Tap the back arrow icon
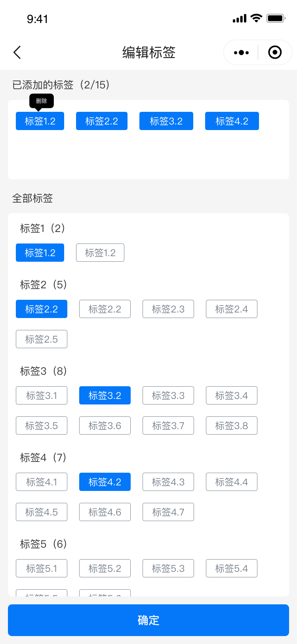Screen dimensions: 297x644 tap(17, 52)
